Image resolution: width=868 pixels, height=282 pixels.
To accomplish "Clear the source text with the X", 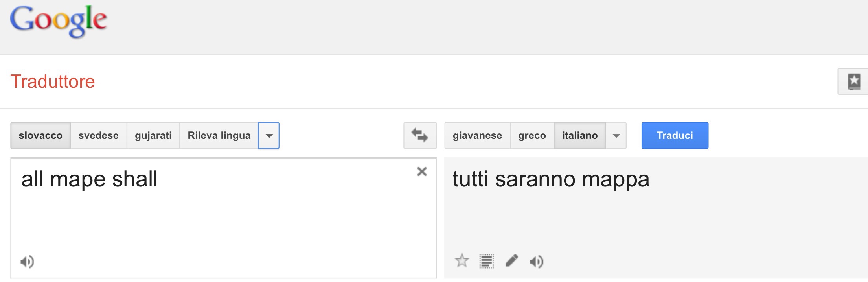I will pos(422,171).
